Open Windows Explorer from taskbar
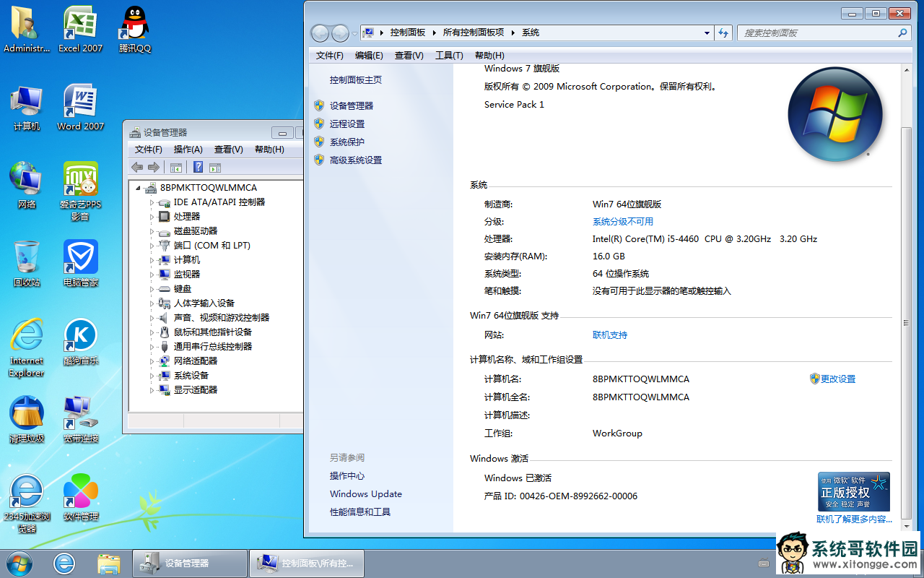Image resolution: width=924 pixels, height=578 pixels. pyautogui.click(x=108, y=563)
